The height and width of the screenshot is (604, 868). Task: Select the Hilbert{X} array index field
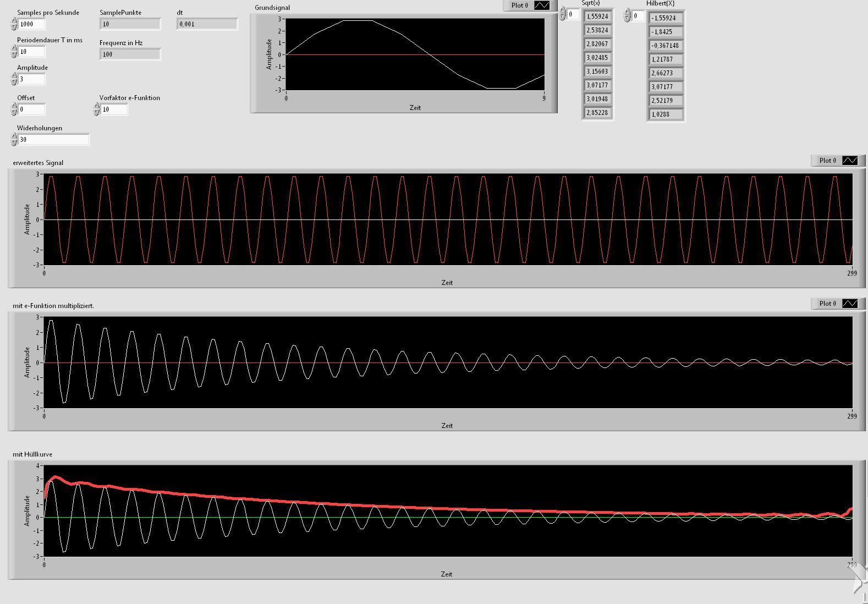tap(638, 16)
